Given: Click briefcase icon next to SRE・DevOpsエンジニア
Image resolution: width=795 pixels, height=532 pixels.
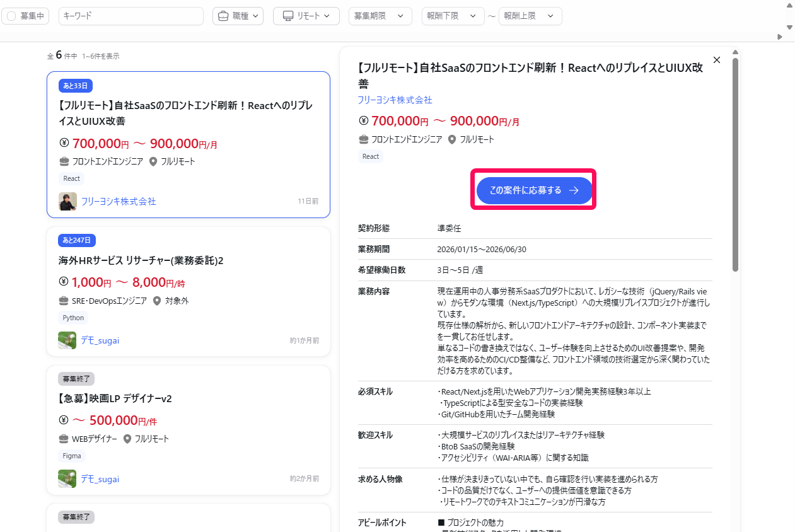Looking at the screenshot, I should click(64, 301).
